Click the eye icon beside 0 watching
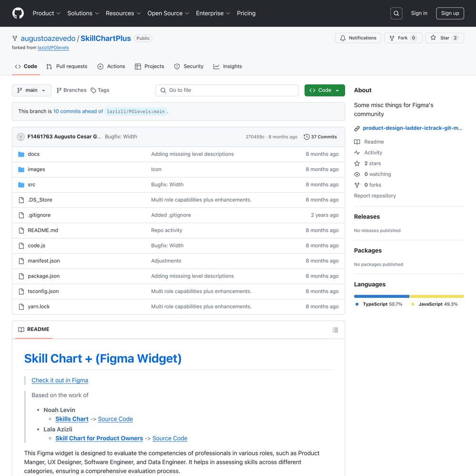The width and height of the screenshot is (476, 476). pyautogui.click(x=357, y=174)
